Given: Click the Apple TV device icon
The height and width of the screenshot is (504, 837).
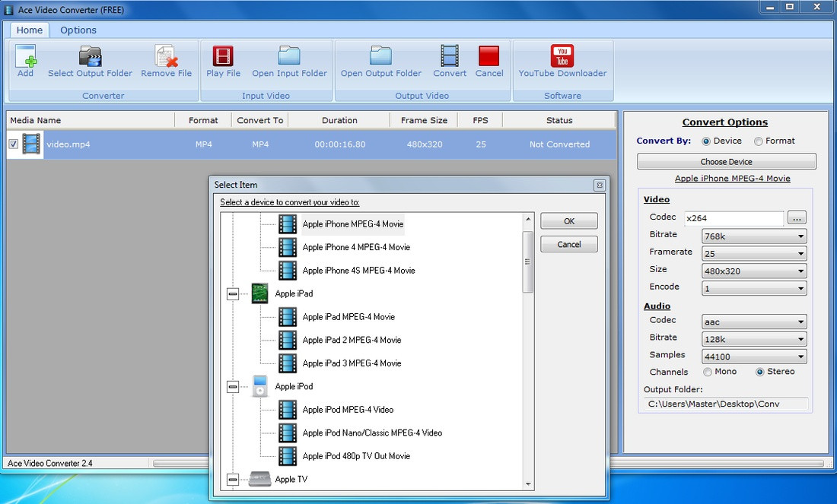Looking at the screenshot, I should (x=260, y=478).
